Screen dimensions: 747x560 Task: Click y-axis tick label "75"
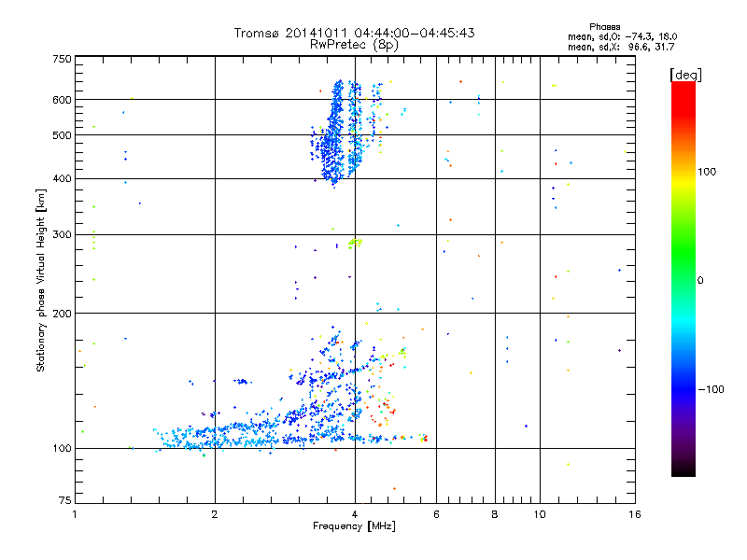pos(65,500)
